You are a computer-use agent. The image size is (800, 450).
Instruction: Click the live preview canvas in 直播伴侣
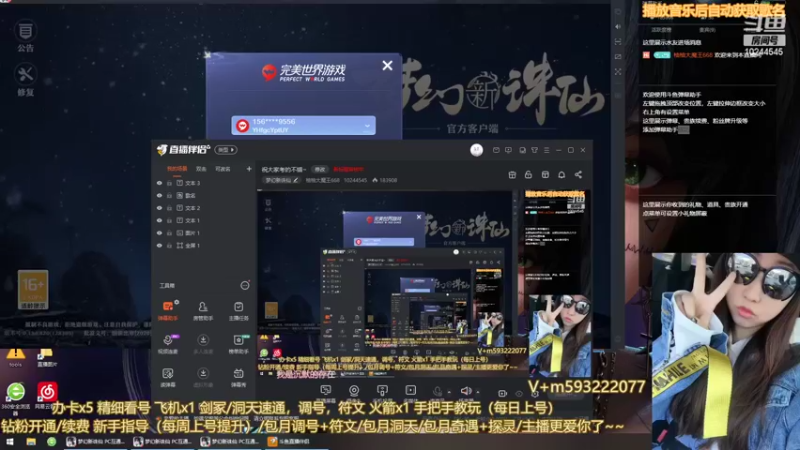(x=425, y=284)
